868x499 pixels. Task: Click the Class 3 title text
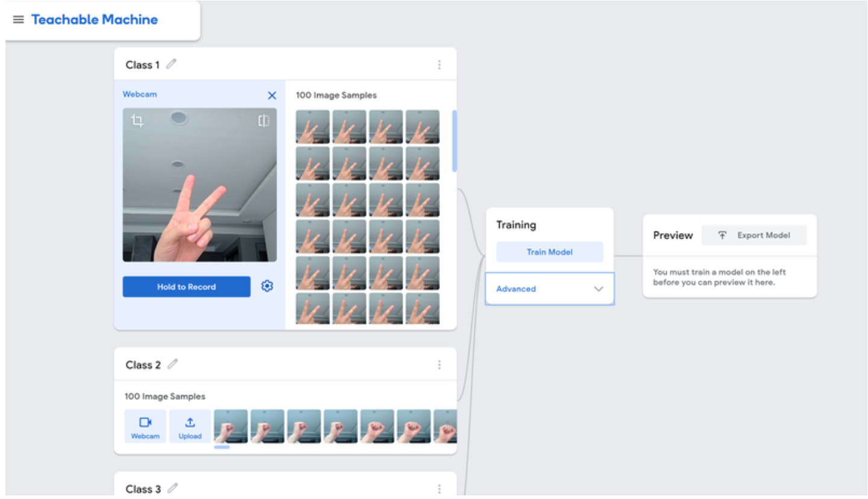pyautogui.click(x=143, y=489)
